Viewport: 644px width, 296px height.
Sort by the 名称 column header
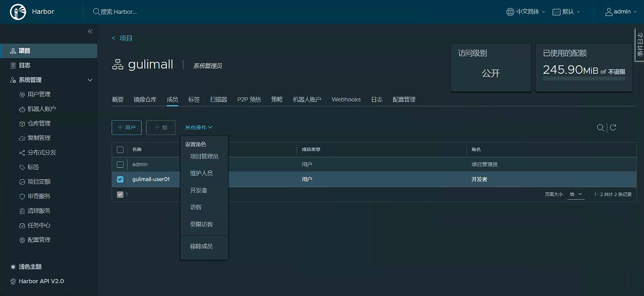137,149
